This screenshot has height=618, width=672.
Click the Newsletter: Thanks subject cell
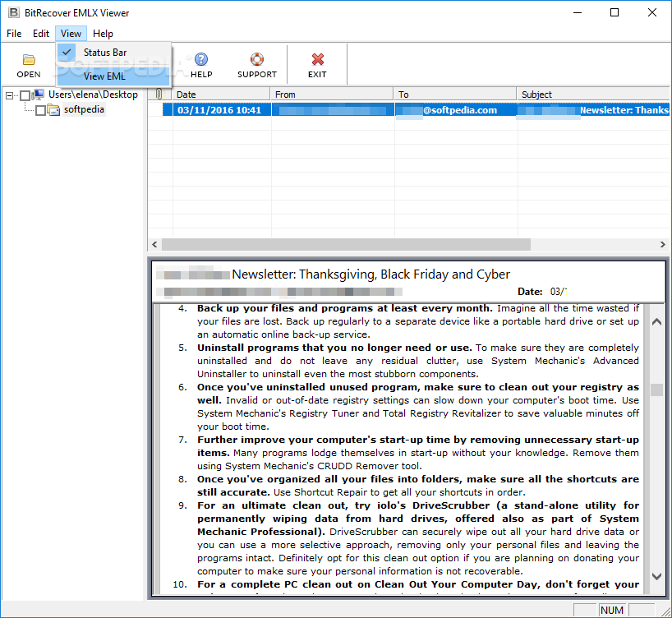(594, 110)
